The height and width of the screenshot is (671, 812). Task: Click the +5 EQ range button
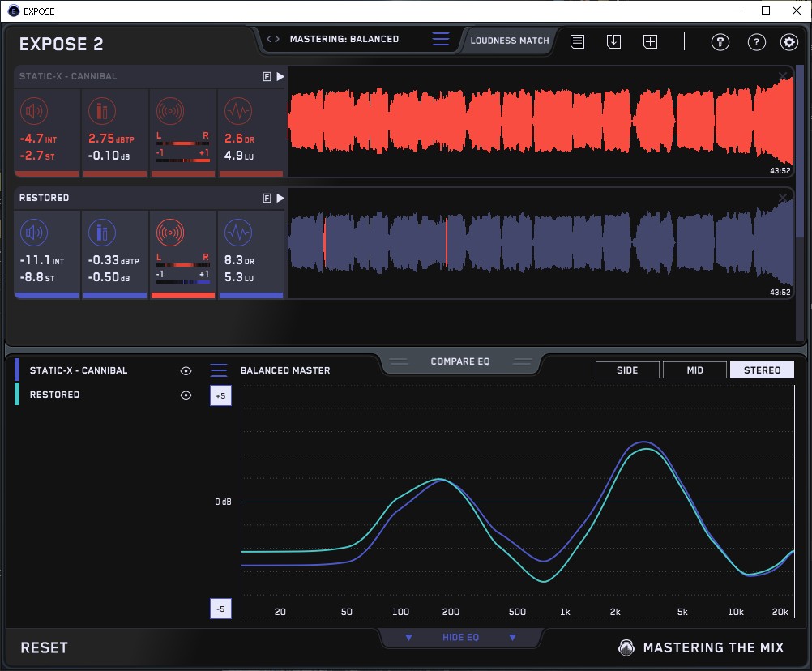click(220, 395)
